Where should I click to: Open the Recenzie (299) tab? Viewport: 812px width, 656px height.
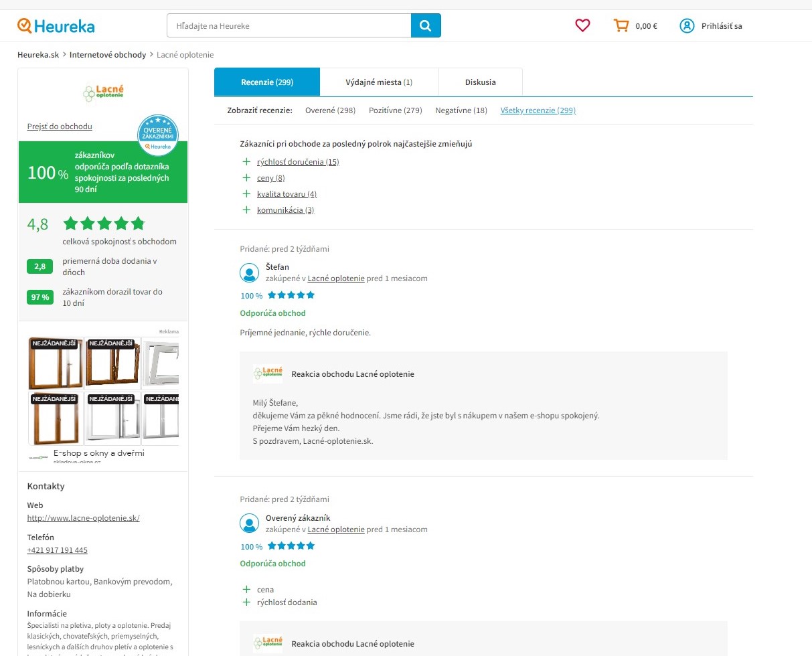(267, 82)
